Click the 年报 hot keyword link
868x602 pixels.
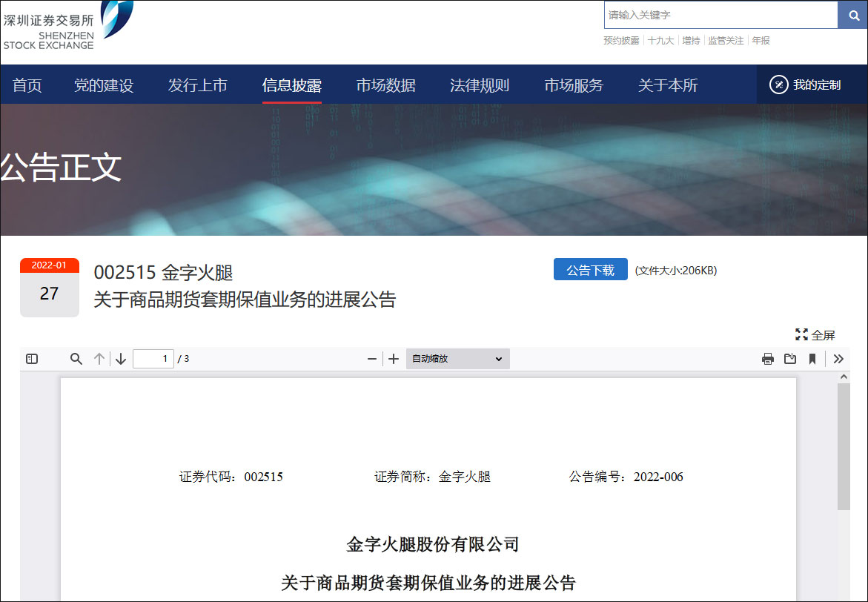coord(761,41)
